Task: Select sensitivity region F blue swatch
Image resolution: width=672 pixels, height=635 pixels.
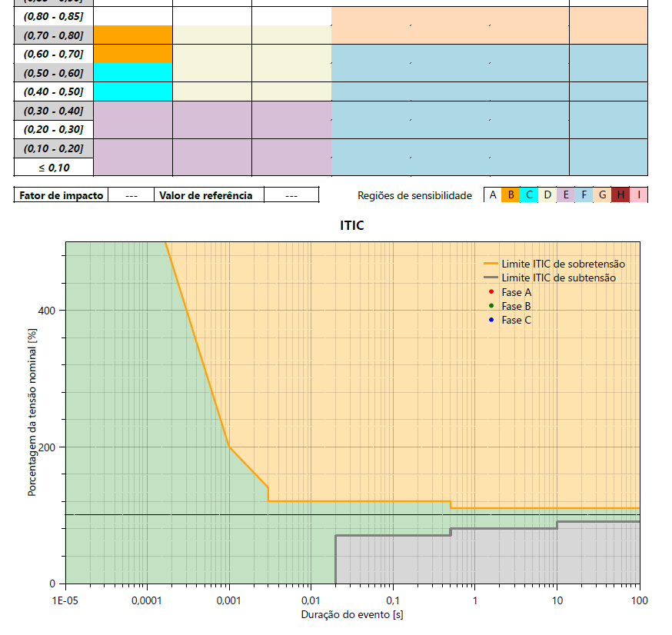Action: [584, 195]
